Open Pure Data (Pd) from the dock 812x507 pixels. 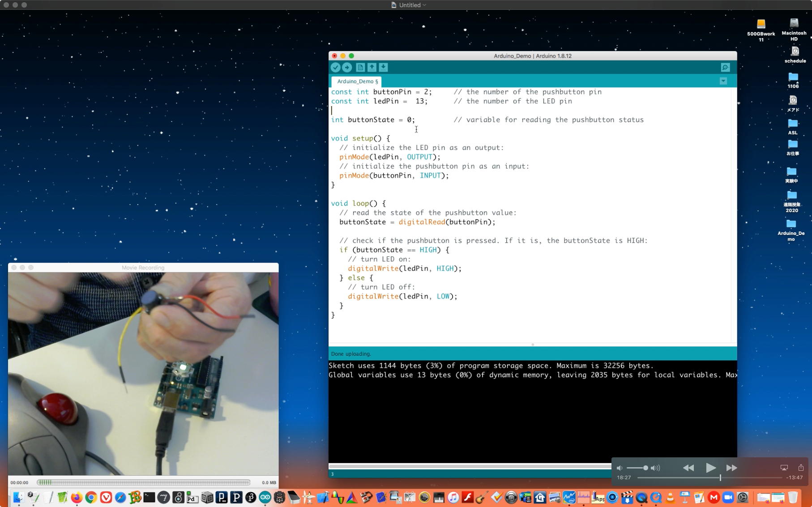[x=192, y=497]
